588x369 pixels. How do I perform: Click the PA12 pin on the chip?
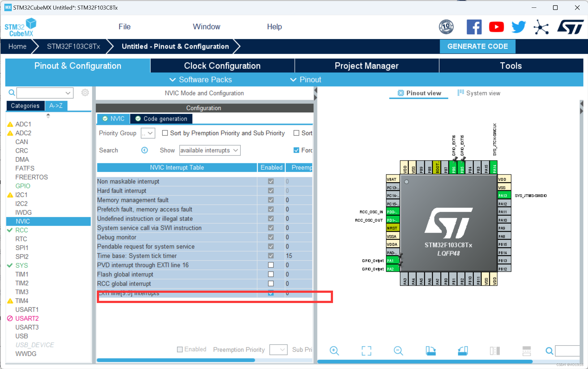click(504, 204)
